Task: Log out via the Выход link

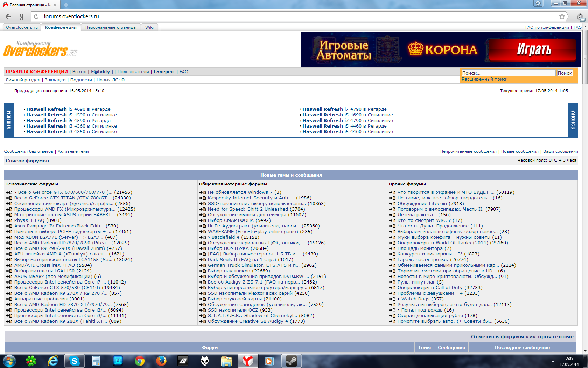Action: pyautogui.click(x=79, y=72)
